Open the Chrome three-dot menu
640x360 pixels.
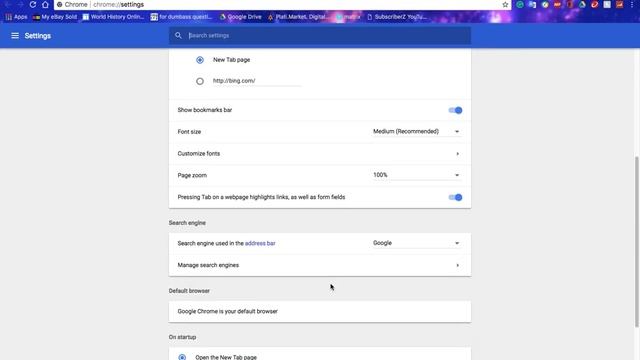(632, 4)
